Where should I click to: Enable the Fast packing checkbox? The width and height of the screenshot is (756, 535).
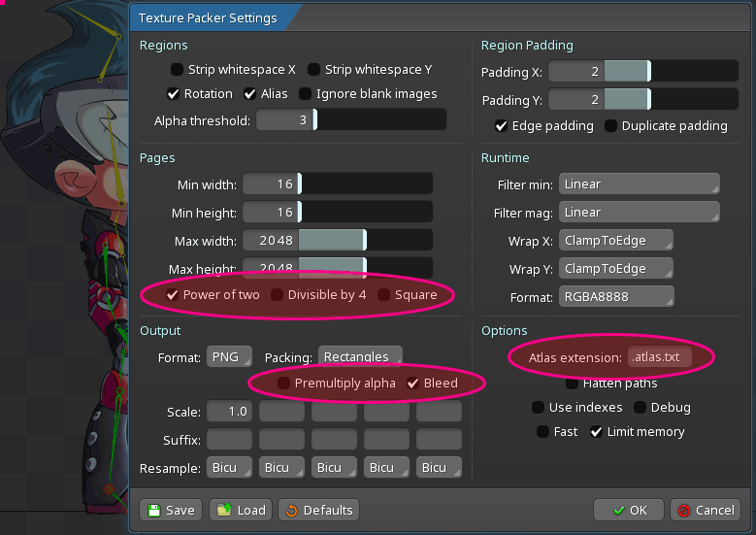click(542, 431)
